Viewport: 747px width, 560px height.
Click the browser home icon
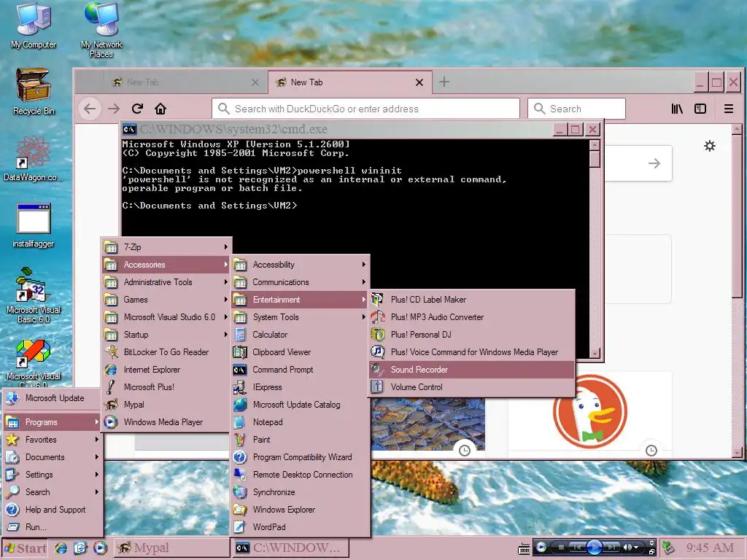click(160, 109)
